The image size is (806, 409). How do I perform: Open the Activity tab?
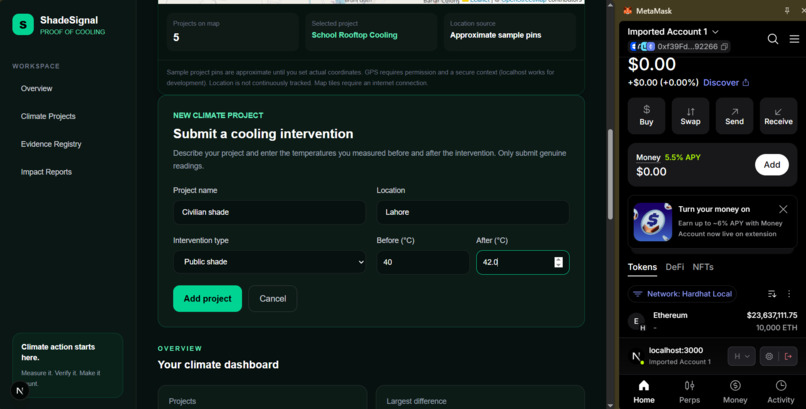780,392
